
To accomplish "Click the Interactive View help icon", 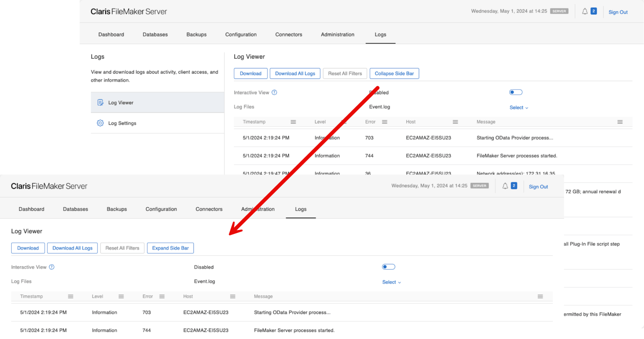I will (x=274, y=92).
